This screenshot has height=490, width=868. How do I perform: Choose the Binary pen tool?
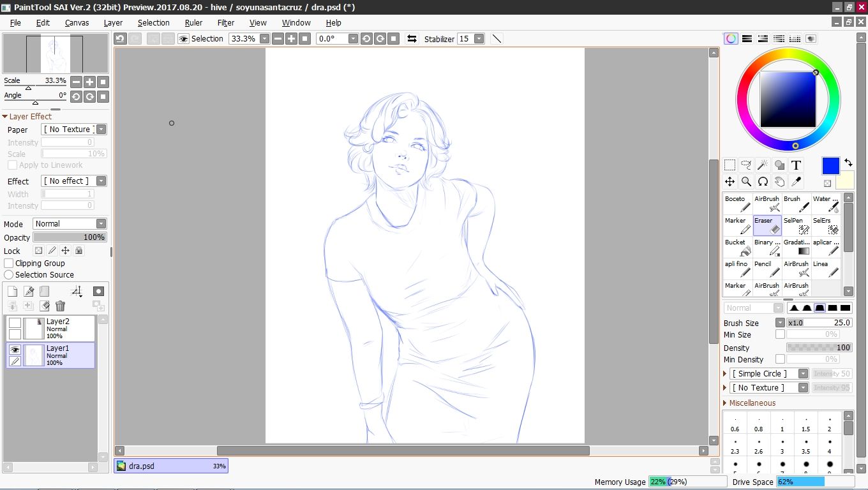pyautogui.click(x=767, y=248)
